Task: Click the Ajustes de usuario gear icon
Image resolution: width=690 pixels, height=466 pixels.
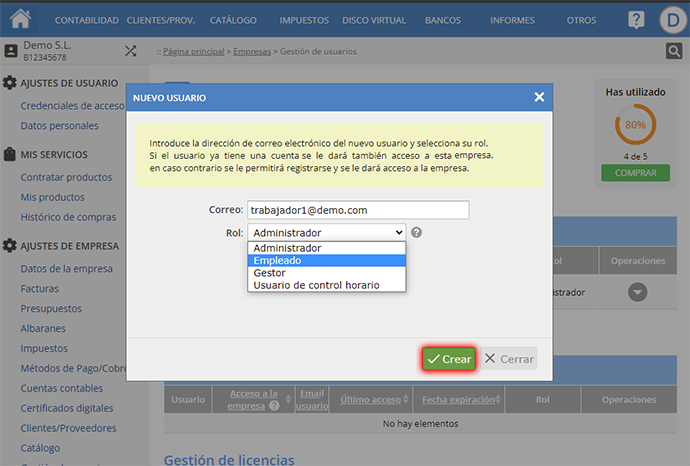Action: (10, 83)
